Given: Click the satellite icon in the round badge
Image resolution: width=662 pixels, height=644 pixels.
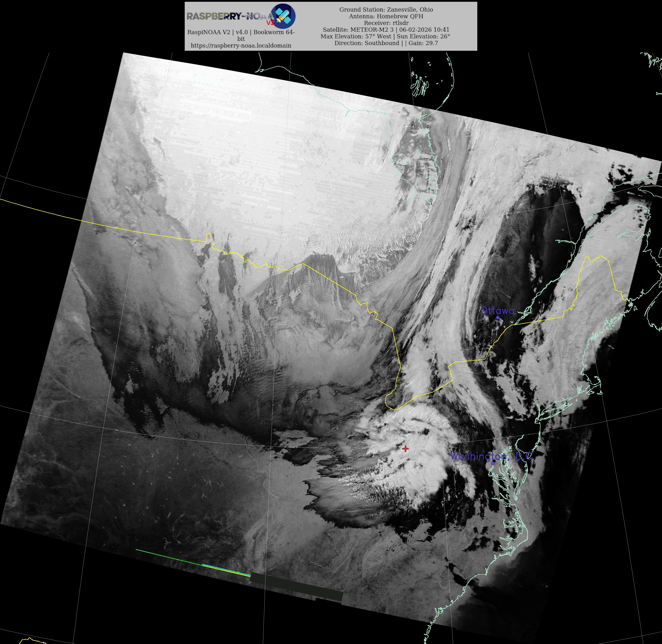Looking at the screenshot, I should pyautogui.click(x=283, y=16).
